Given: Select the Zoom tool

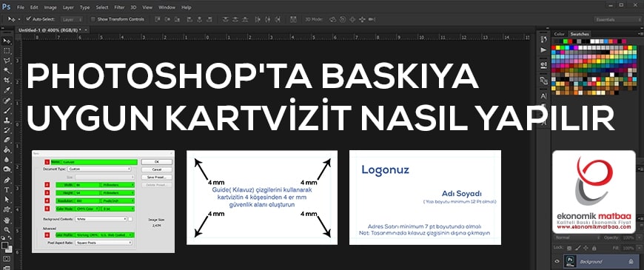Looking at the screenshot, I should pos(7,230).
